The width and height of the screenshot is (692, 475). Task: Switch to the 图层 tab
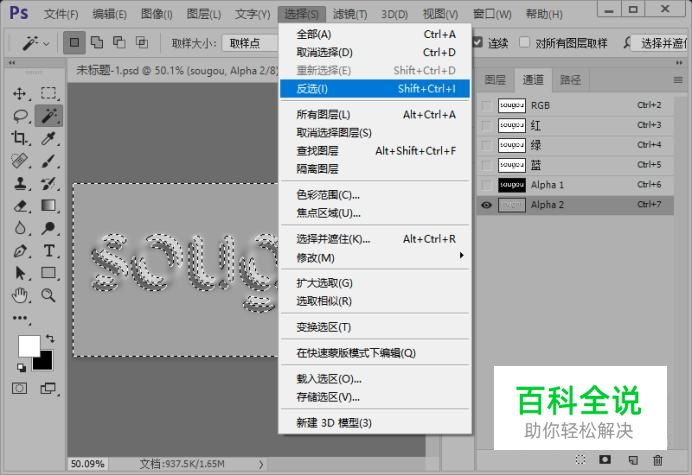coord(495,80)
